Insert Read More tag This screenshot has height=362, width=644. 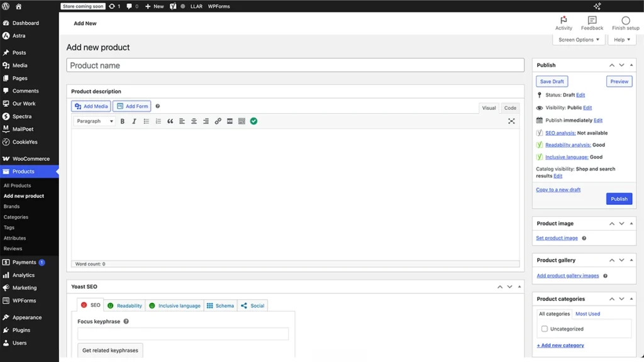230,121
